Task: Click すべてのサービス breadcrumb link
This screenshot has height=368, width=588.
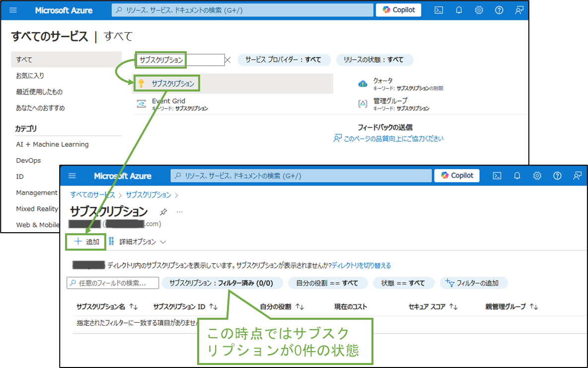Action: pos(93,195)
